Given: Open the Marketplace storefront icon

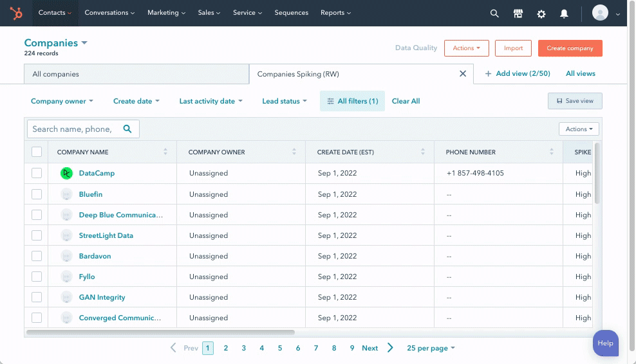Looking at the screenshot, I should 518,14.
